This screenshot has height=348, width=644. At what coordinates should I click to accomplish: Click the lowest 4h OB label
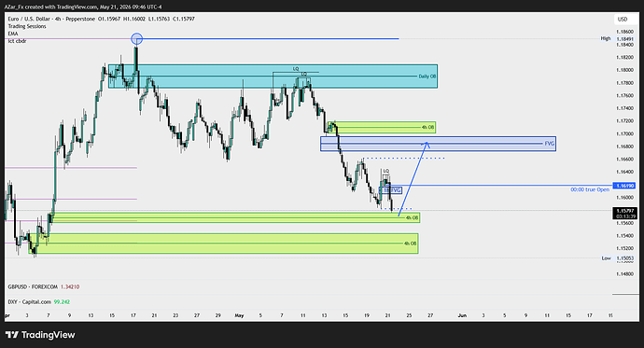410,244
